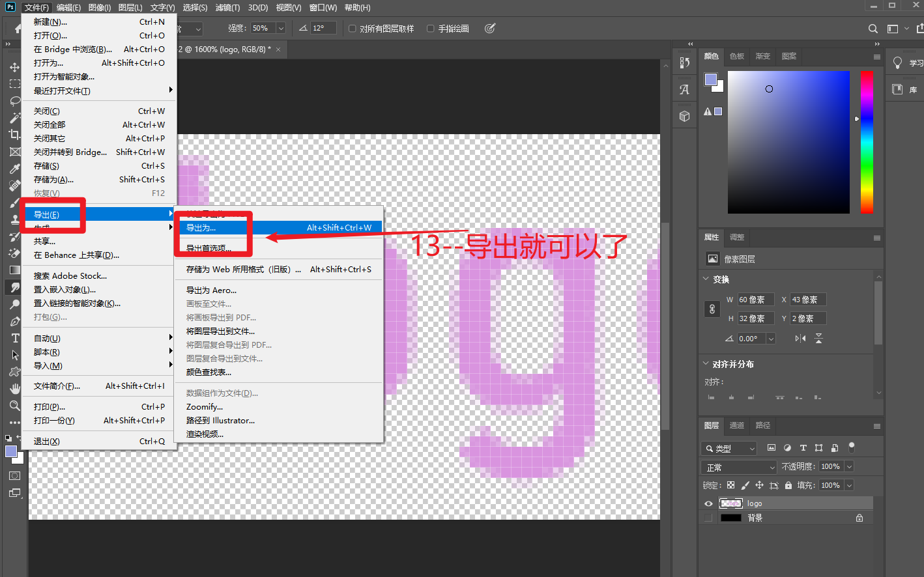This screenshot has width=924, height=577.
Task: Enable 手指绘画 checkbox
Action: [430, 29]
